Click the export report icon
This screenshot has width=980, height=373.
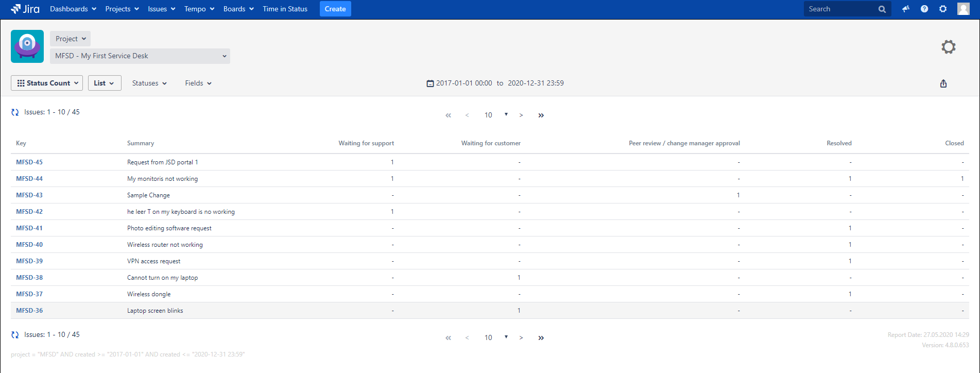[x=943, y=83]
